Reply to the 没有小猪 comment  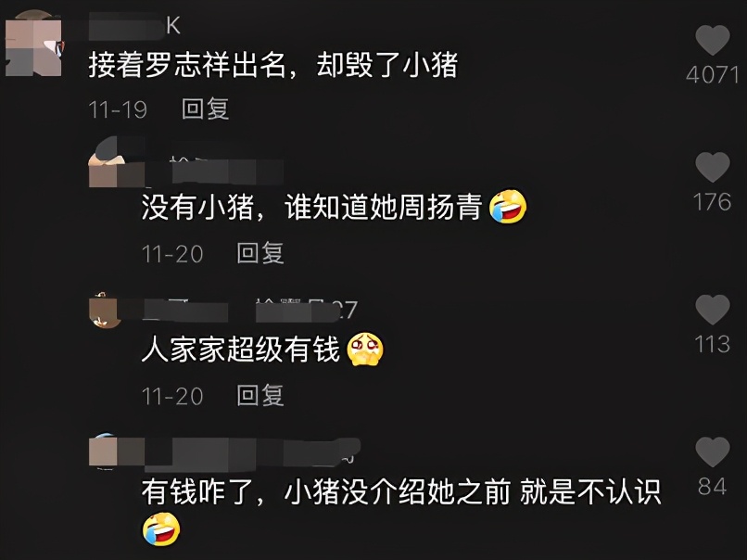pos(260,253)
